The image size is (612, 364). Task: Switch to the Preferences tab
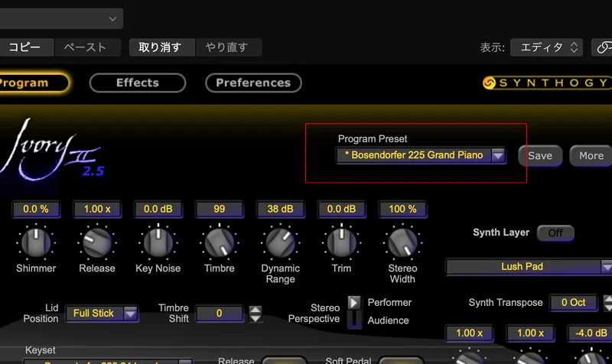(253, 83)
